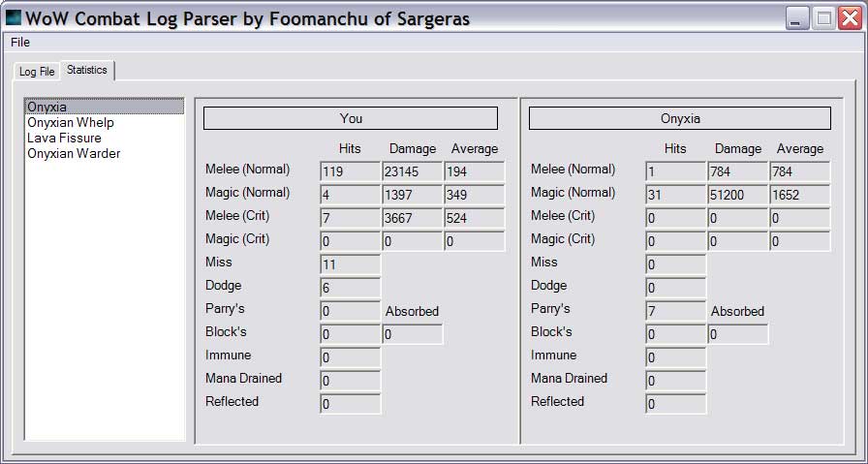This screenshot has height=464, width=868.
Task: Click Onyxia Magic (Normal) hits field 31
Action: (676, 195)
